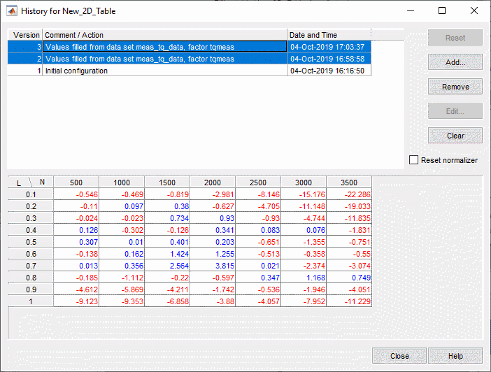Click the cell with value -15.176
Image resolution: width=491 pixels, height=372 pixels.
[303, 194]
